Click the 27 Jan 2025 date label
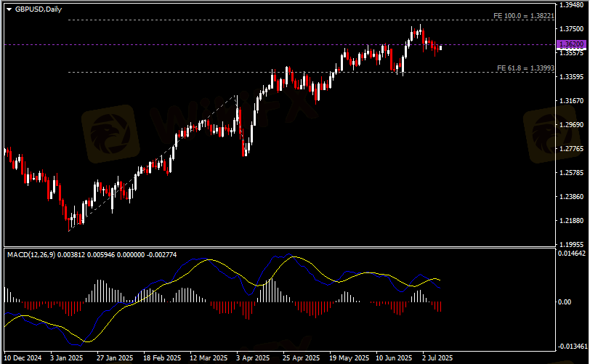Viewport: 590px width, 364px height. (x=115, y=358)
